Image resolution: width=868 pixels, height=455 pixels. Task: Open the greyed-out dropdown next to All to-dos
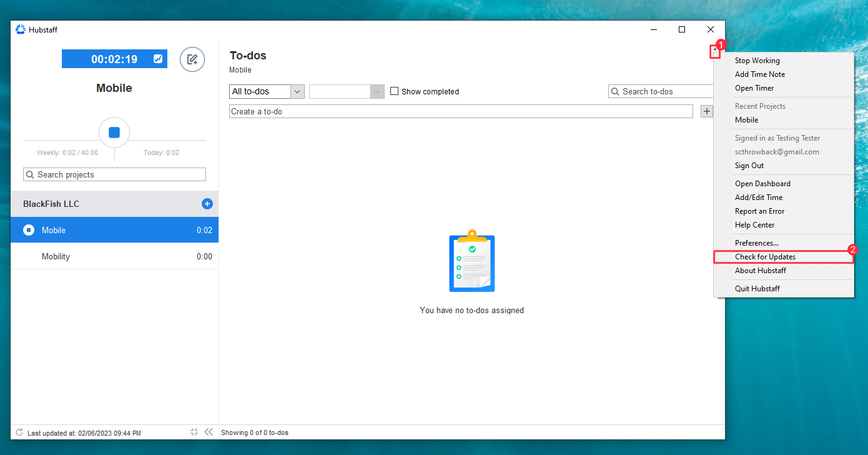point(347,91)
